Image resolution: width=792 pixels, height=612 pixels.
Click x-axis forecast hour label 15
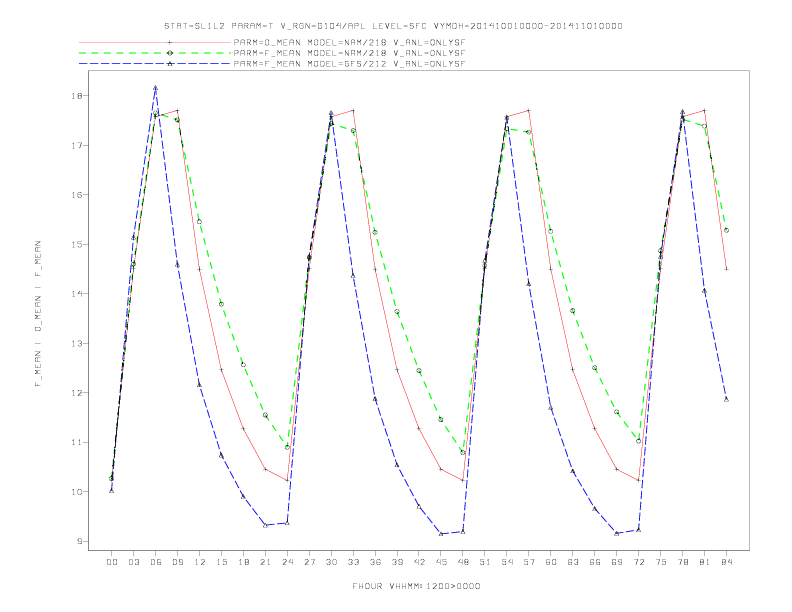(222, 562)
